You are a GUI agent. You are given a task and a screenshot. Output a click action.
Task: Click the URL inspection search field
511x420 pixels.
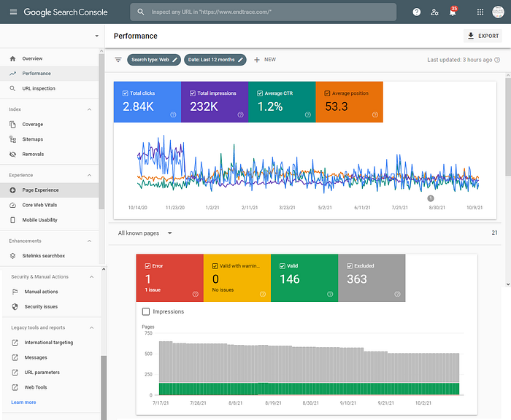(264, 12)
